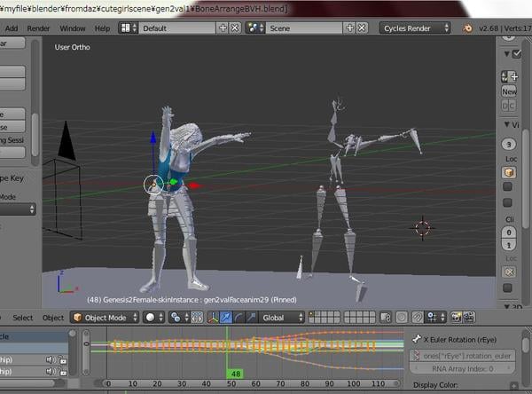The image size is (532, 394).
Task: Click the editor type cube icon
Action: (77, 317)
